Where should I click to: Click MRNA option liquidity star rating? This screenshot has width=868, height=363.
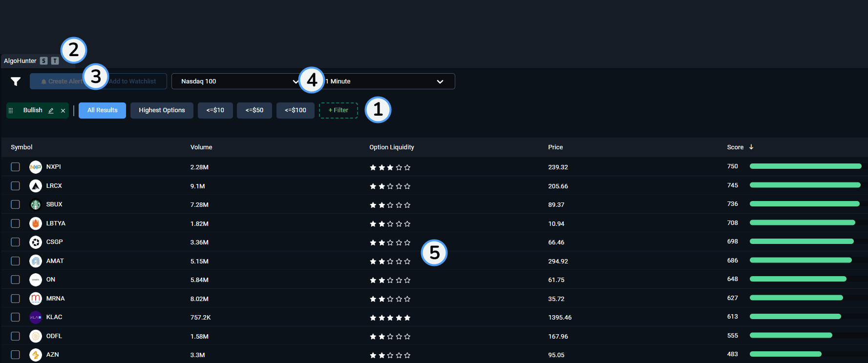tap(390, 299)
